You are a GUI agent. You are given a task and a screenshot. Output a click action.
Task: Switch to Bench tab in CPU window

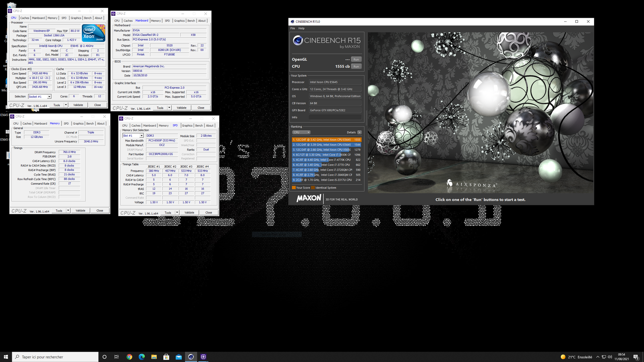pyautogui.click(x=88, y=18)
